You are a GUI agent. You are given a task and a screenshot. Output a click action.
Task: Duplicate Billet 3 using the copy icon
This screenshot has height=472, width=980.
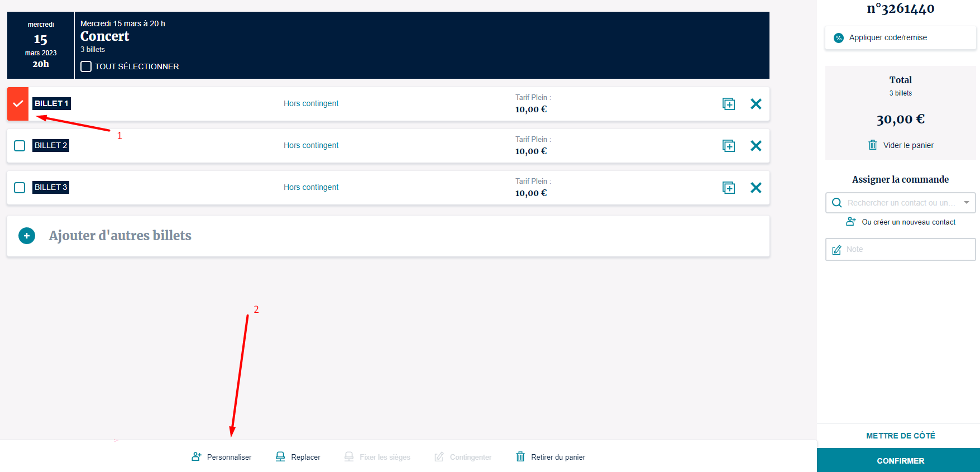pos(728,188)
